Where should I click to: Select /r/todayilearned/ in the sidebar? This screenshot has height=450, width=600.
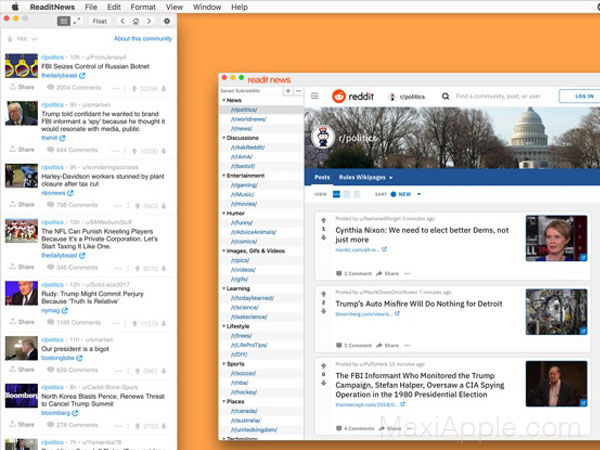point(252,298)
